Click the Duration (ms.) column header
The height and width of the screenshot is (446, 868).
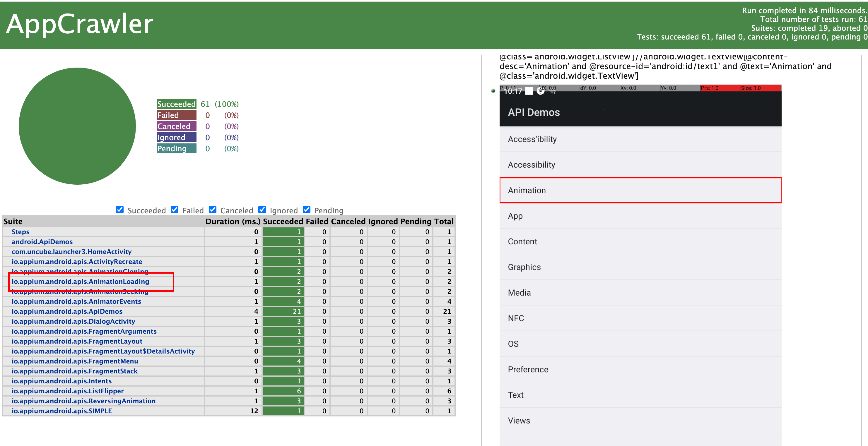[233, 221]
